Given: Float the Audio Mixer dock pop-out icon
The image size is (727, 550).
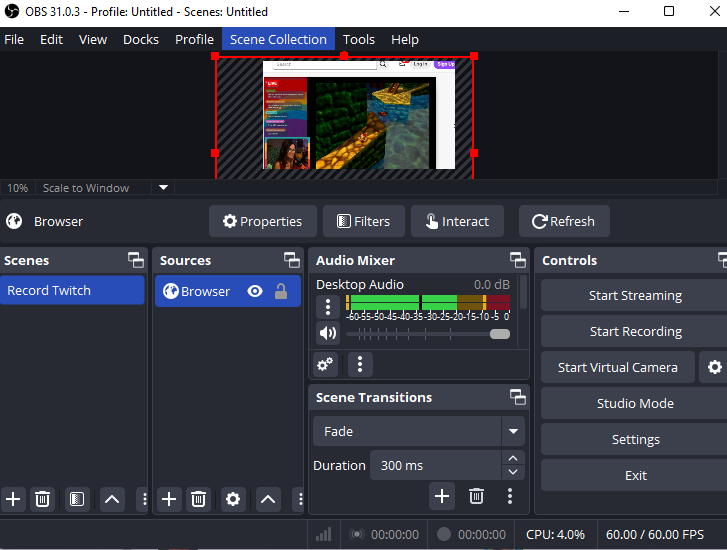Looking at the screenshot, I should (x=517, y=260).
